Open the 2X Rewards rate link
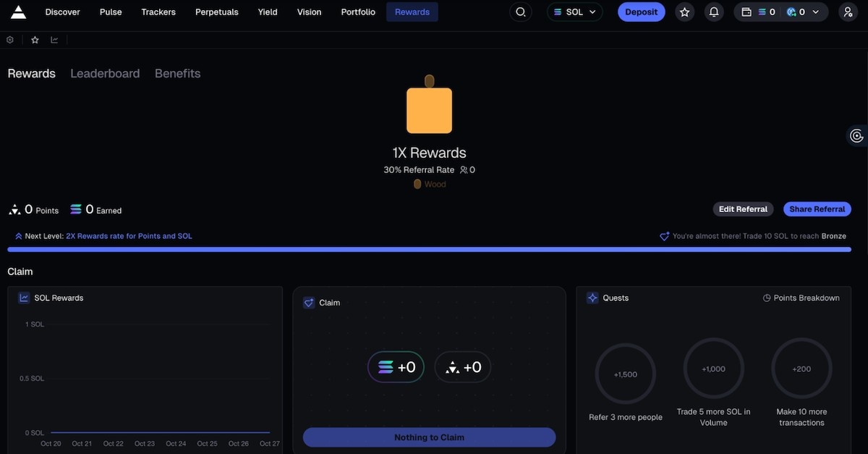Image resolution: width=868 pixels, height=454 pixels. click(129, 235)
